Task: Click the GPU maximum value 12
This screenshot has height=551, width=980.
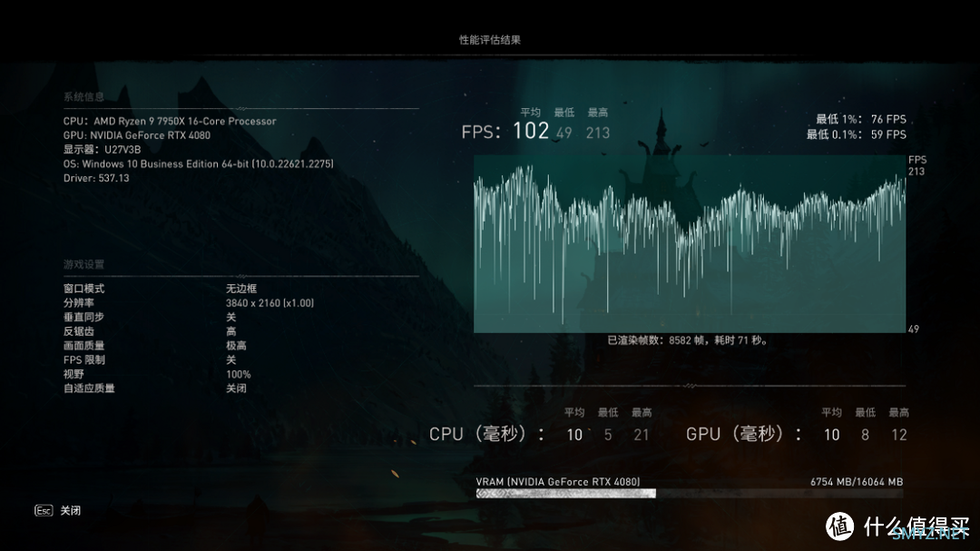Action: [898, 435]
